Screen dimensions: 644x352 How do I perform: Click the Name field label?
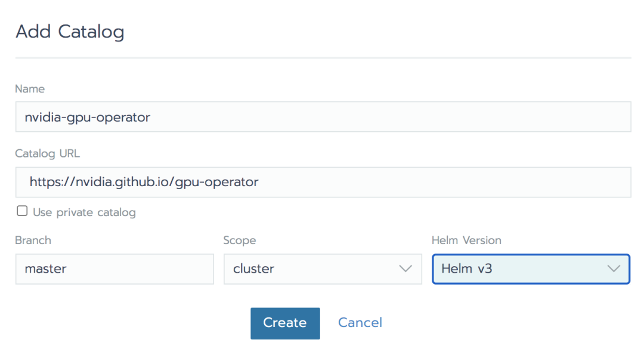coord(30,89)
